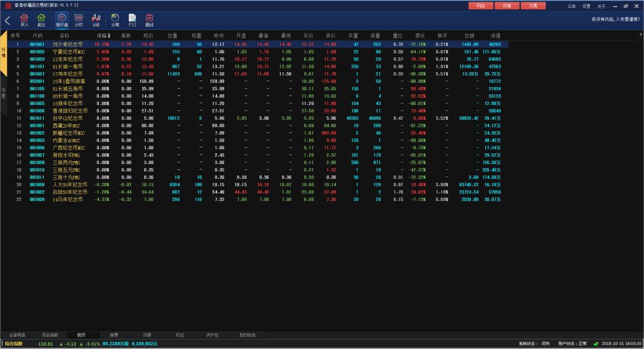Click the 2018-10-31 clock in status bar
644x349 pixels.
click(621, 344)
